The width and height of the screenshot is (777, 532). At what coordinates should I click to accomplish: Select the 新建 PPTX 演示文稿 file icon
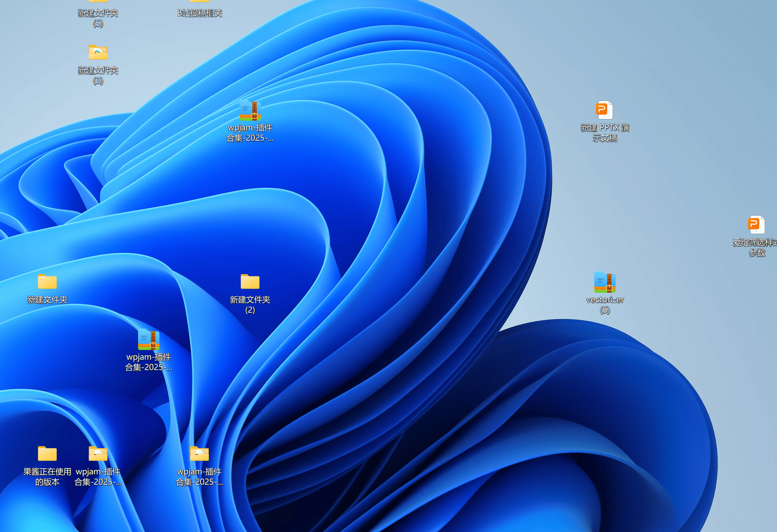pyautogui.click(x=605, y=110)
